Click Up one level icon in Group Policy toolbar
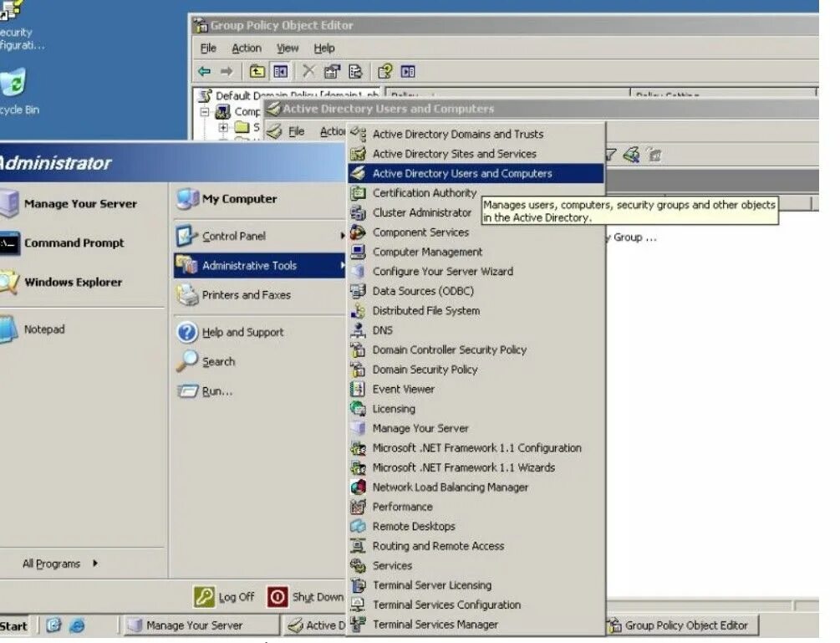 (257, 71)
